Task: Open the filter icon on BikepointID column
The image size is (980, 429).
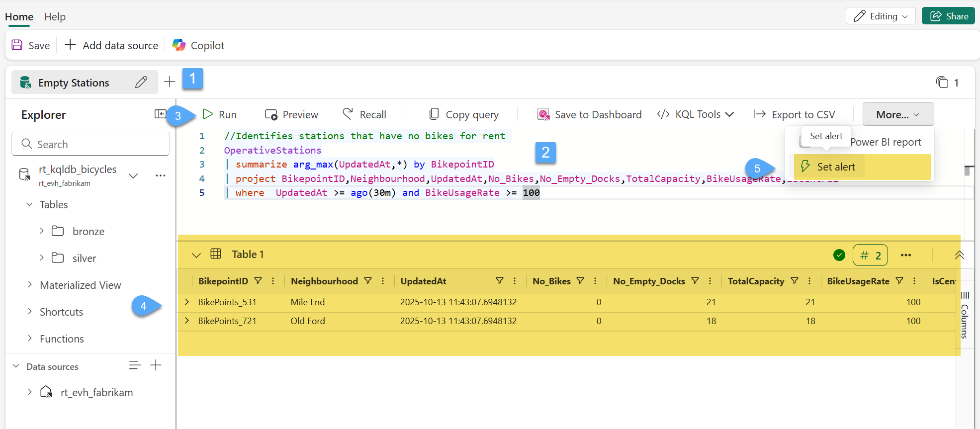Action: tap(258, 281)
